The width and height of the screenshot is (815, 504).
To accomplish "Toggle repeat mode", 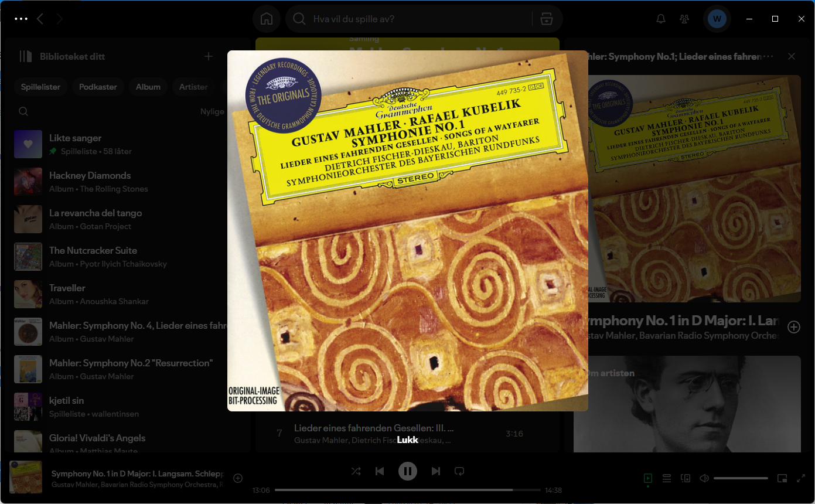I will tap(459, 471).
